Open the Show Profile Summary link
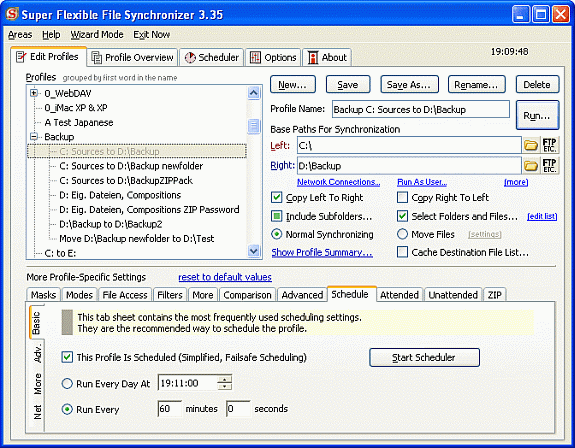Viewport: 575px width, 448px height. pyautogui.click(x=322, y=253)
